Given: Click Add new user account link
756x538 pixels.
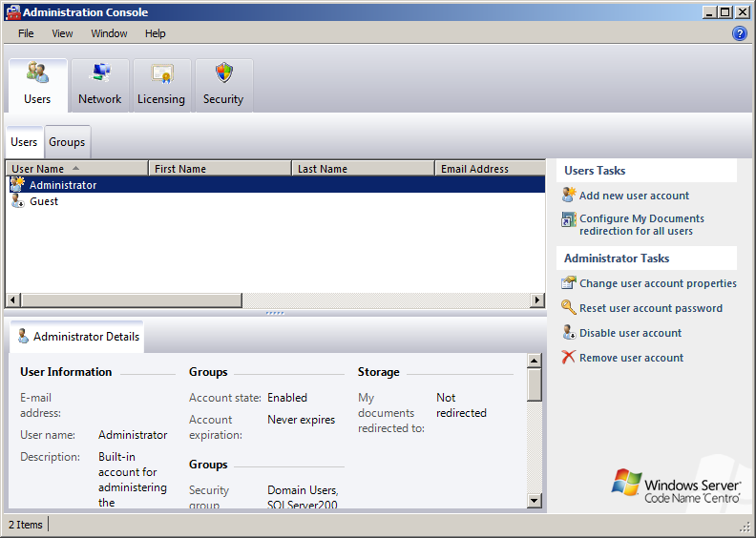Looking at the screenshot, I should click(634, 196).
